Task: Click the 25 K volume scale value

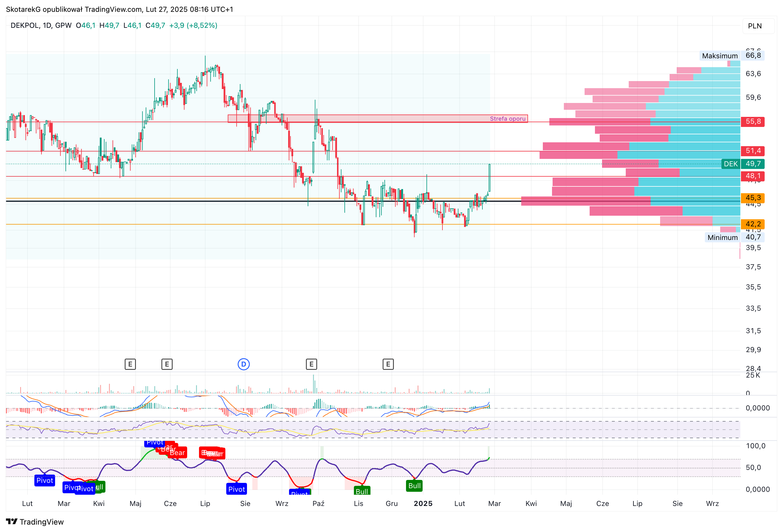Action: 753,375
